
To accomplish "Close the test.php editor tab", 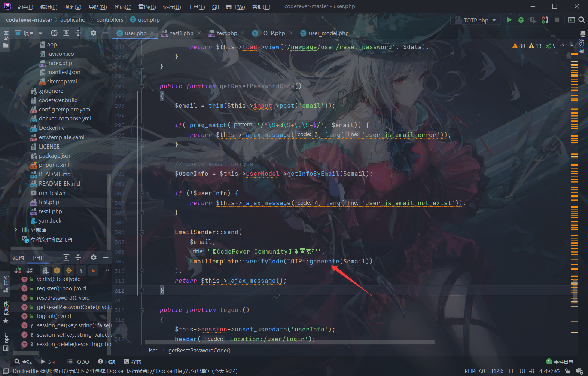I will coord(243,33).
